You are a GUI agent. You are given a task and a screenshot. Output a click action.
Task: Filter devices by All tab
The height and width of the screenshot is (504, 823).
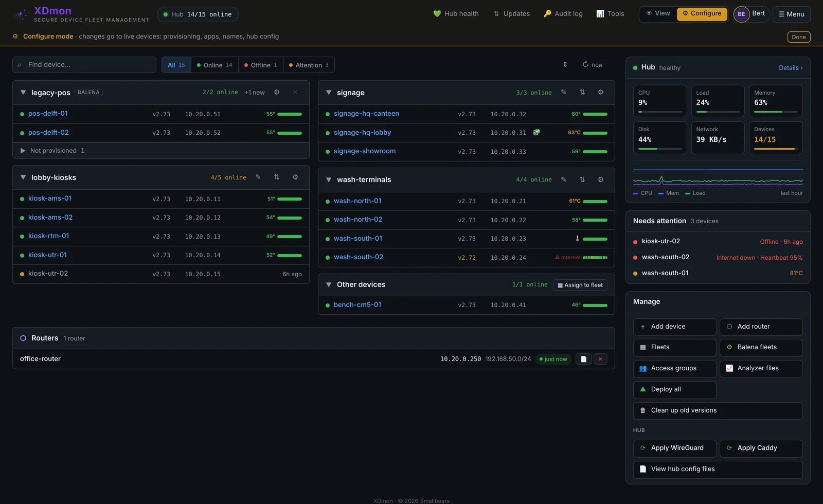[x=176, y=65]
